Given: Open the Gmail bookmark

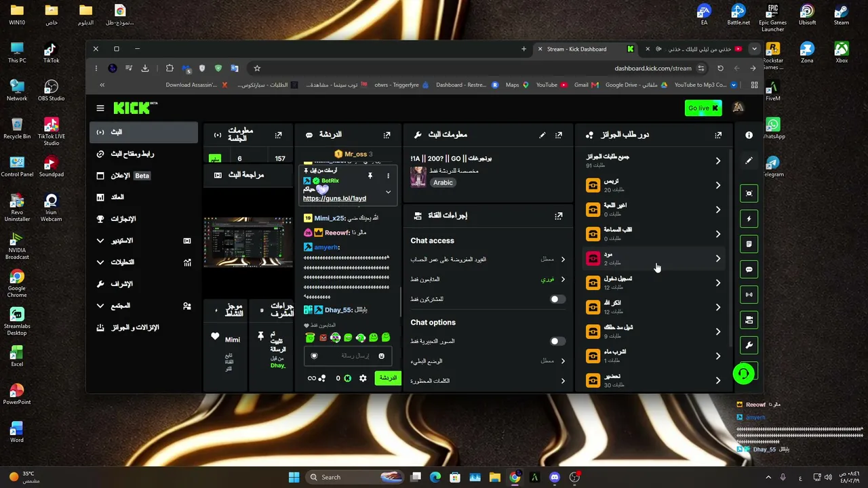Looking at the screenshot, I should click(x=587, y=85).
